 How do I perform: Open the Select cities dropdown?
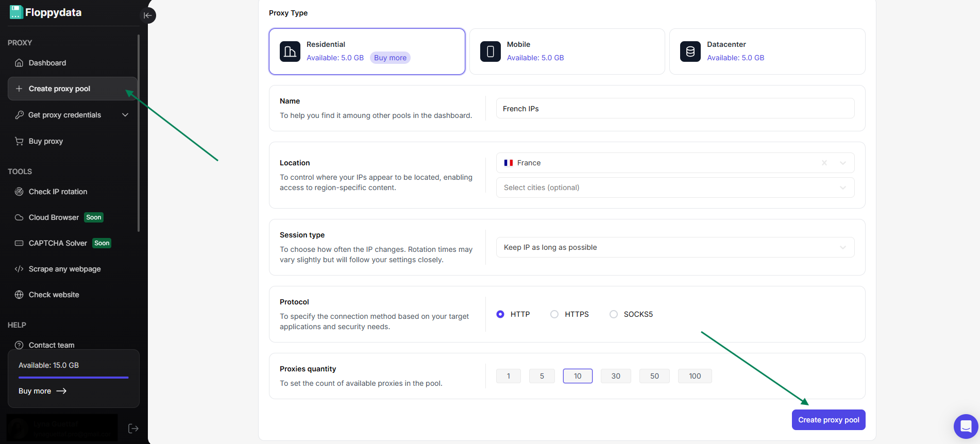675,187
